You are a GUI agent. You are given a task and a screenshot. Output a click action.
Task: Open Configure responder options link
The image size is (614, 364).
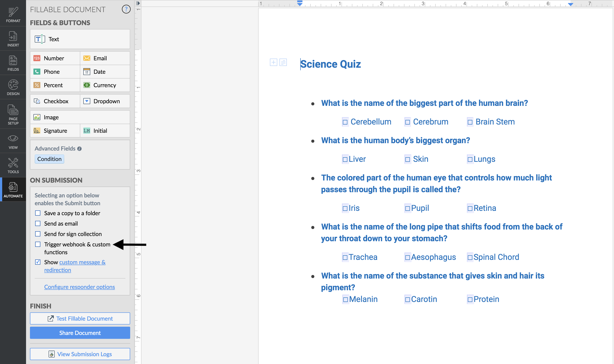coord(79,287)
